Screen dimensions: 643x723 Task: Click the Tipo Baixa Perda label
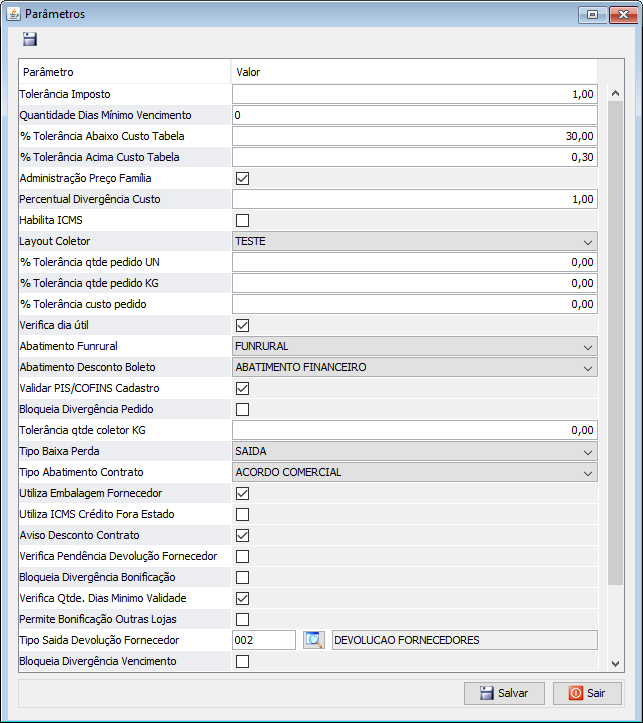click(59, 451)
